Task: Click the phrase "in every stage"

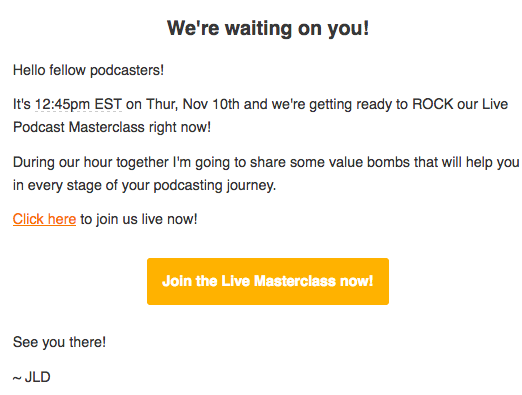Action: (x=57, y=186)
